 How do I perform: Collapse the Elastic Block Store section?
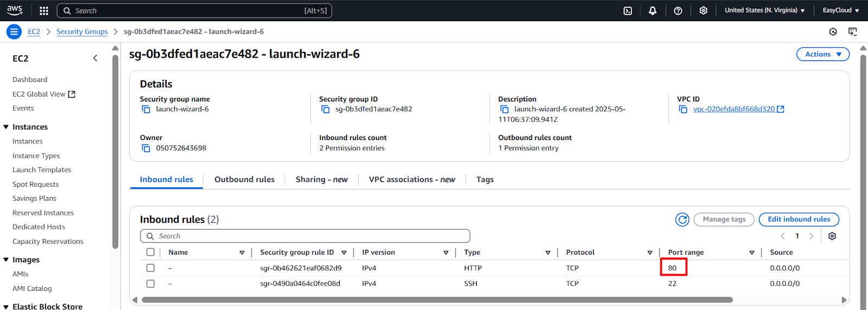pos(7,307)
